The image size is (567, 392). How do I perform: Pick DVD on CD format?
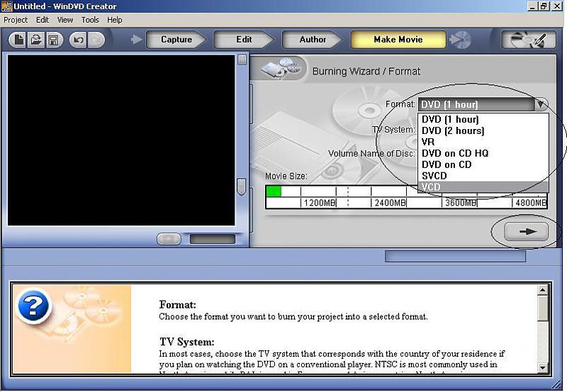[x=483, y=164]
